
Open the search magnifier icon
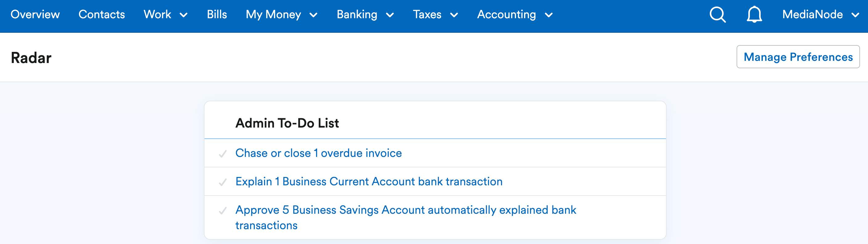pyautogui.click(x=717, y=15)
